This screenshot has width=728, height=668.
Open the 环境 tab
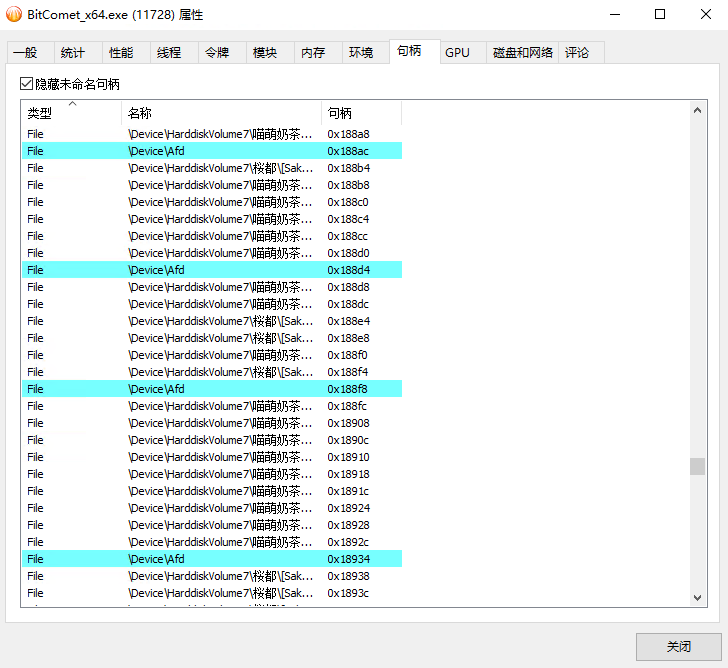tap(361, 53)
